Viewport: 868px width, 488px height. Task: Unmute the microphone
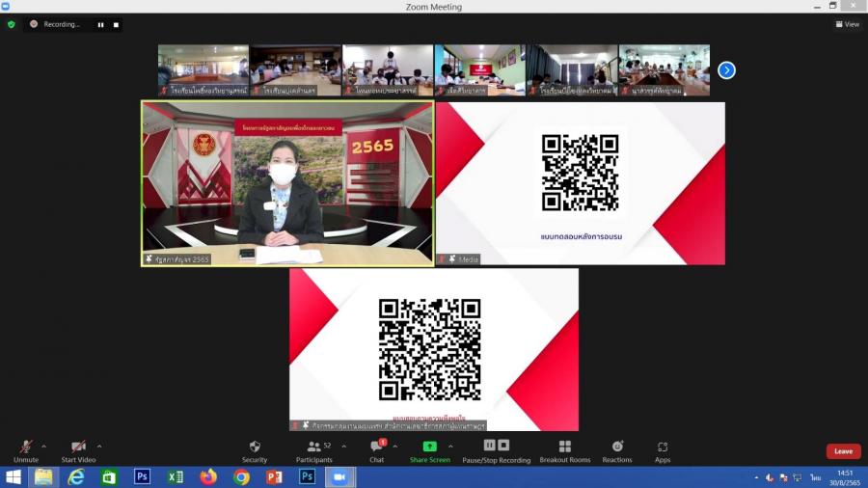click(26, 450)
